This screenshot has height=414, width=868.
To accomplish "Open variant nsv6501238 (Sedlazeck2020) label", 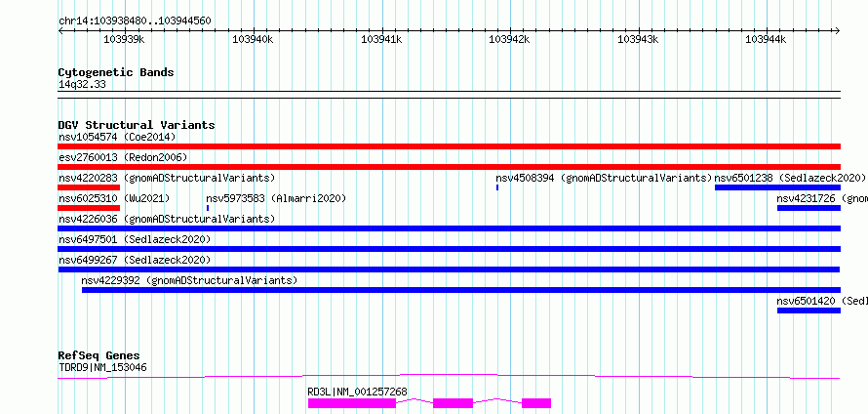I will pyautogui.click(x=789, y=179).
